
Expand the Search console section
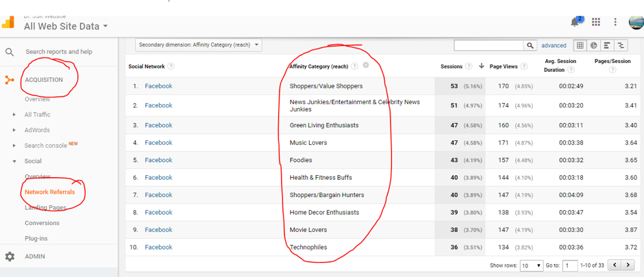coord(14,146)
